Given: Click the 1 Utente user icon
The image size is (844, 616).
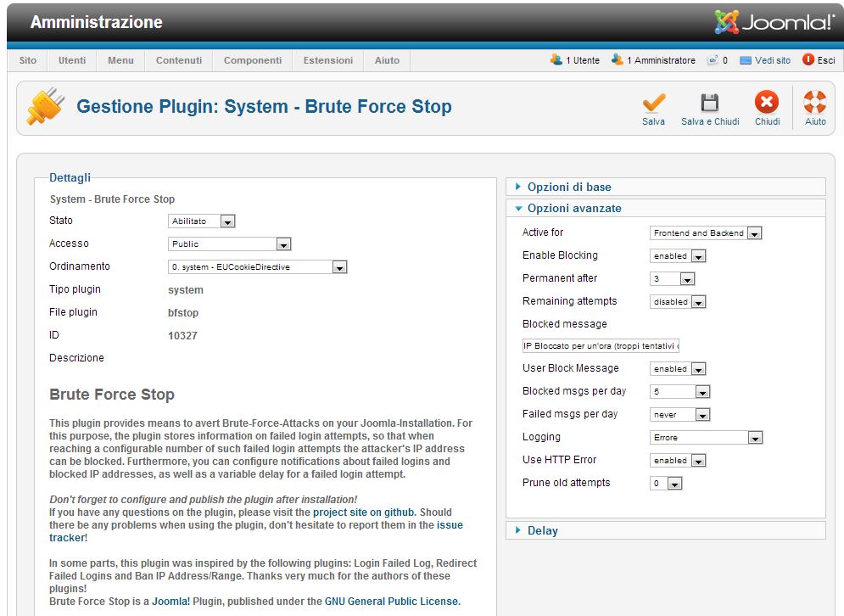Looking at the screenshot, I should tap(556, 59).
